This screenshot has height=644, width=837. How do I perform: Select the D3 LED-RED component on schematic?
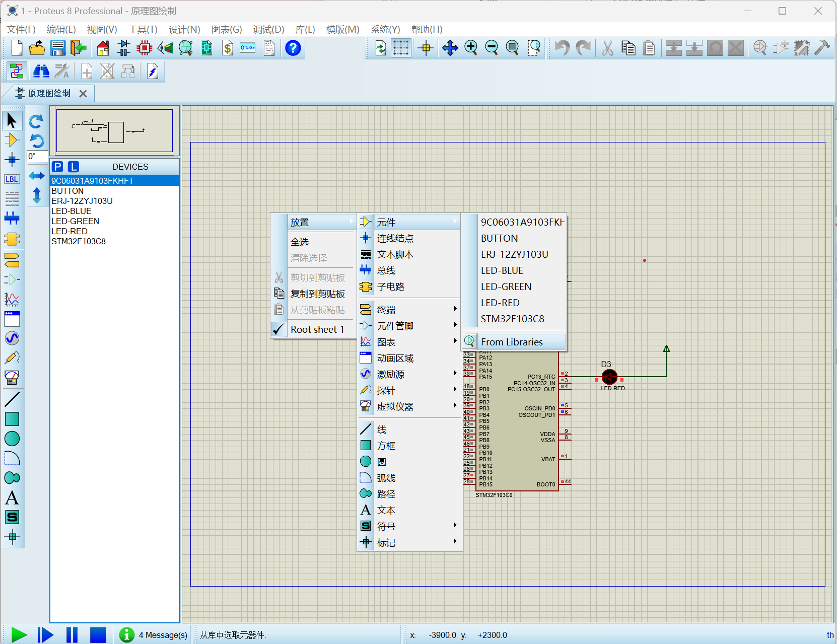pos(609,377)
